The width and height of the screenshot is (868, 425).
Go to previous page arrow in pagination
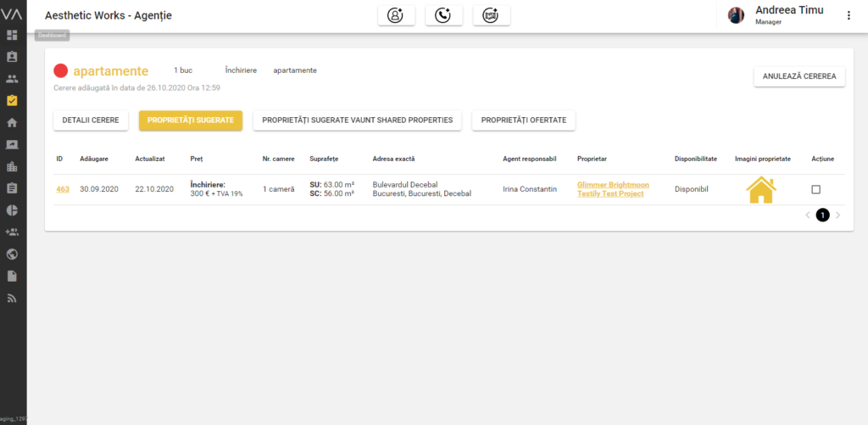pos(807,215)
